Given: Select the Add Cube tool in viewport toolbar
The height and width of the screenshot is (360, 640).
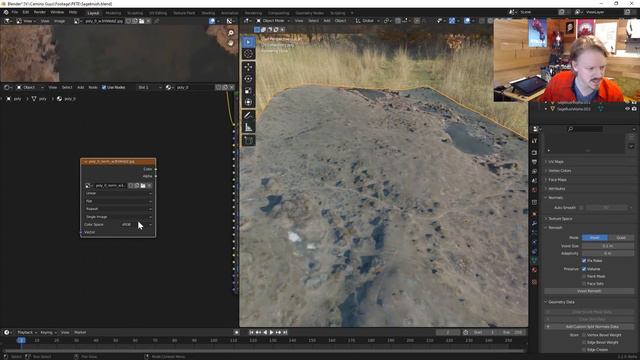Looking at the screenshot, I should pyautogui.click(x=248, y=140).
